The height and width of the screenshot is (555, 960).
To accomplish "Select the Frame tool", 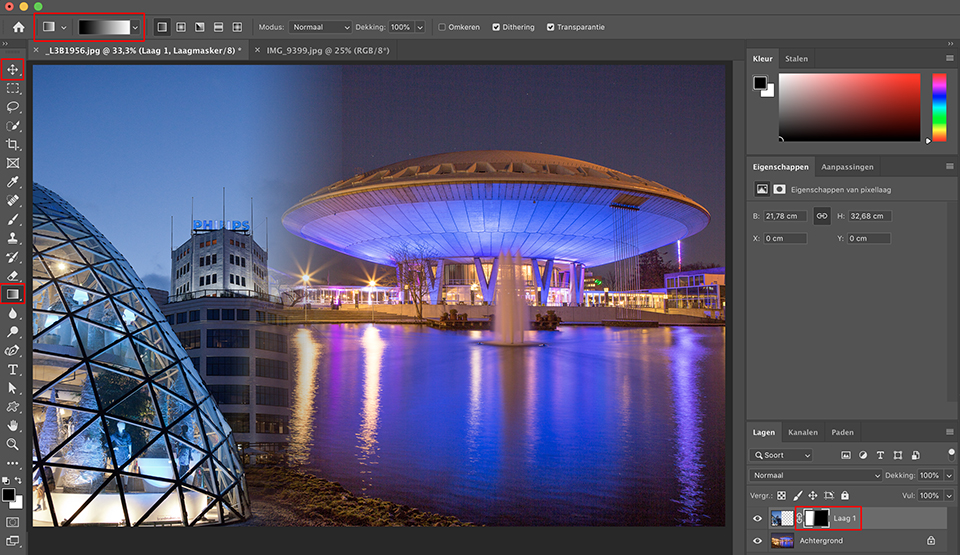I will coord(12,163).
